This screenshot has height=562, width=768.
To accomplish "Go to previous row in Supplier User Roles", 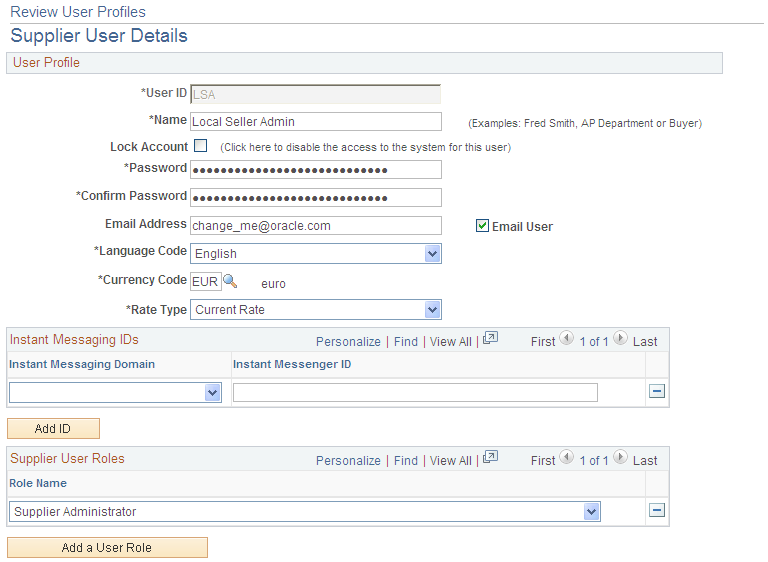I will click(x=567, y=457).
